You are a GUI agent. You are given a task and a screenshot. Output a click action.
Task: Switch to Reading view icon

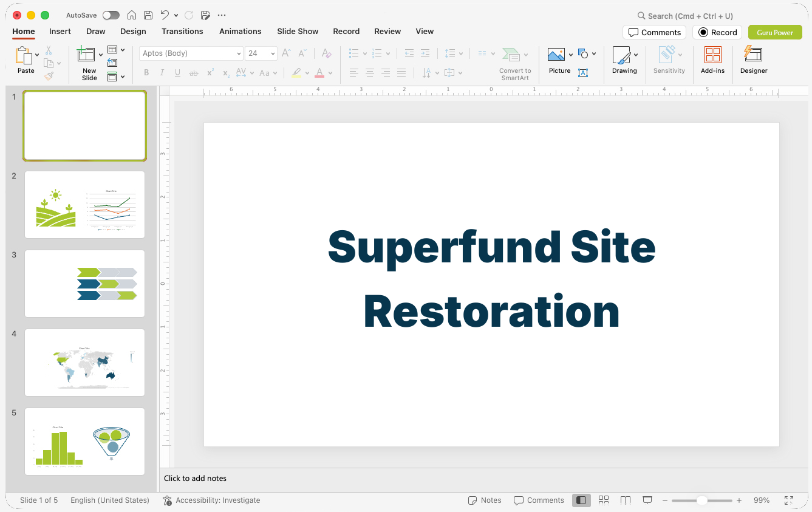point(626,500)
